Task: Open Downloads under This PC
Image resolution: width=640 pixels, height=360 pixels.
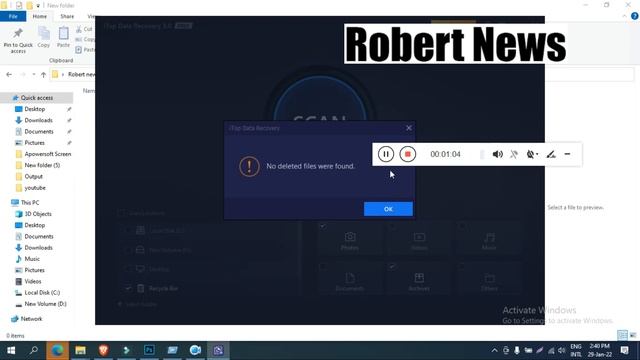Action: pos(38,247)
